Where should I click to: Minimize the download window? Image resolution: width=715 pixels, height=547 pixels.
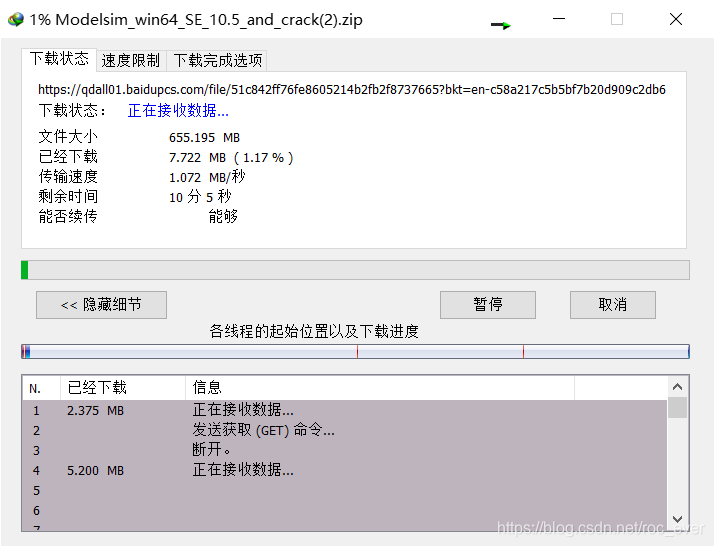(x=559, y=19)
